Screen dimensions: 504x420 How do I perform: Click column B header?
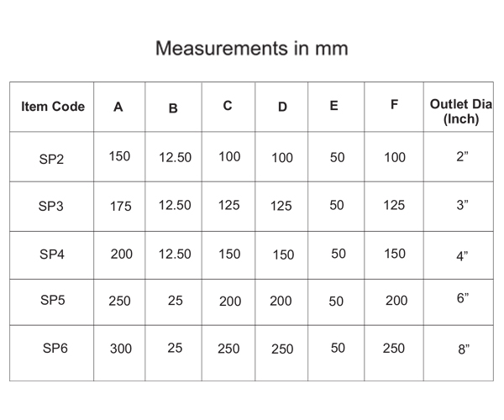tap(173, 108)
